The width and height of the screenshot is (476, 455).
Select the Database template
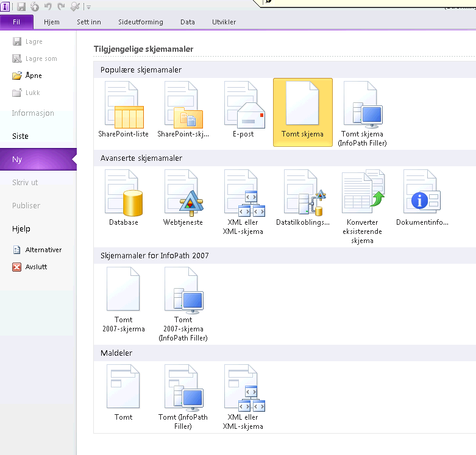(x=124, y=198)
